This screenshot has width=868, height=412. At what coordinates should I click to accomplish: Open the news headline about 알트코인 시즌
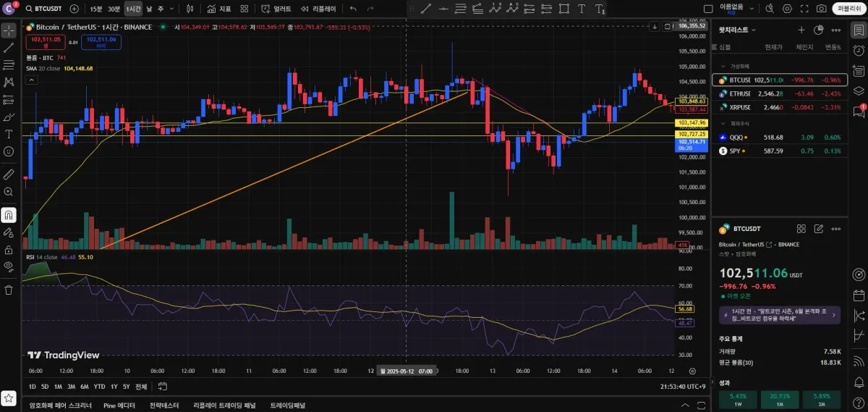coord(779,314)
